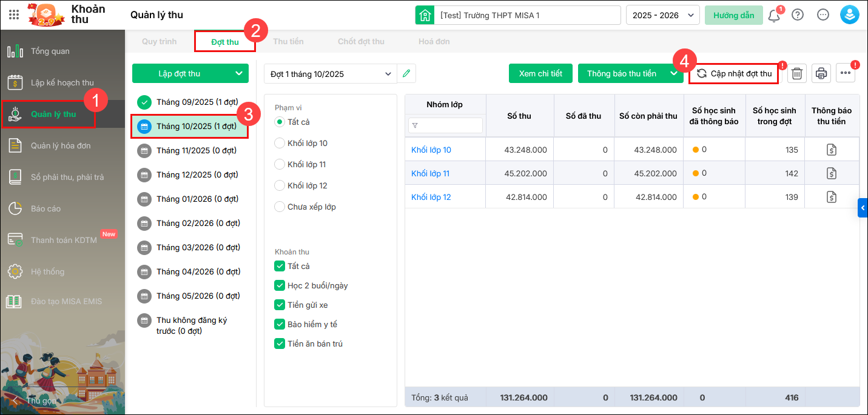Click the school name field Trường THPT MISA 1
The width and height of the screenshot is (868, 415).
tap(528, 15)
